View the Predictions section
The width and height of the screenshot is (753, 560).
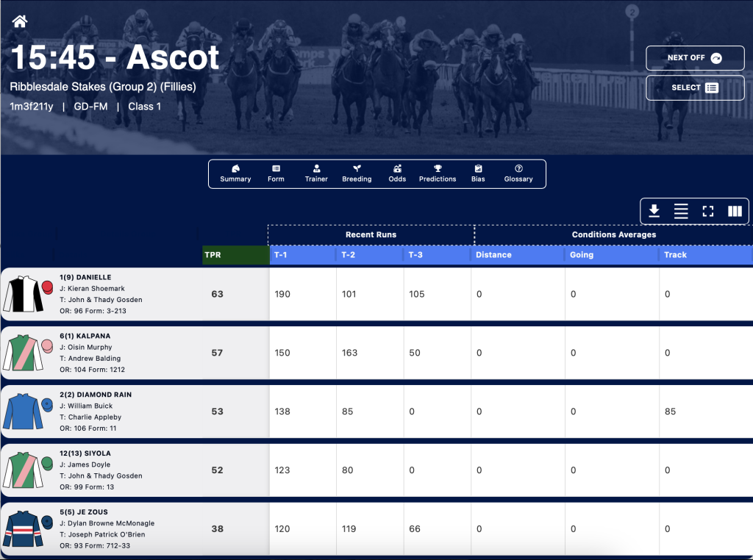click(x=438, y=173)
